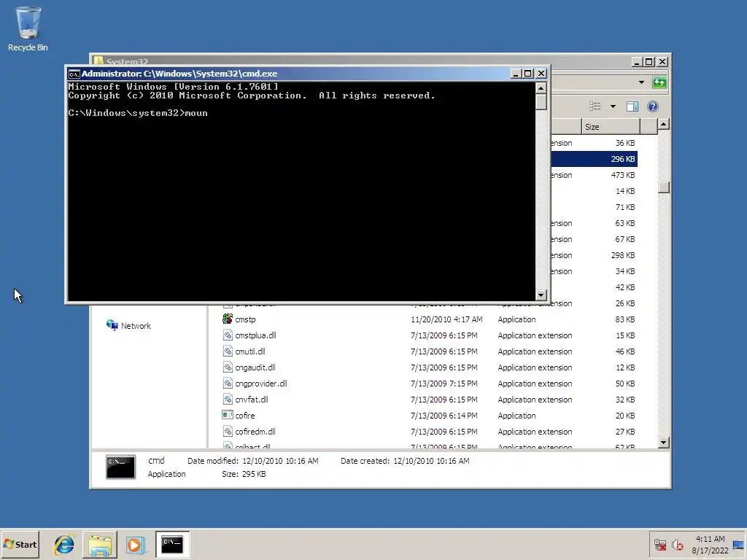Click cmstp date 11/20/2010 4:17 AM

(x=446, y=319)
